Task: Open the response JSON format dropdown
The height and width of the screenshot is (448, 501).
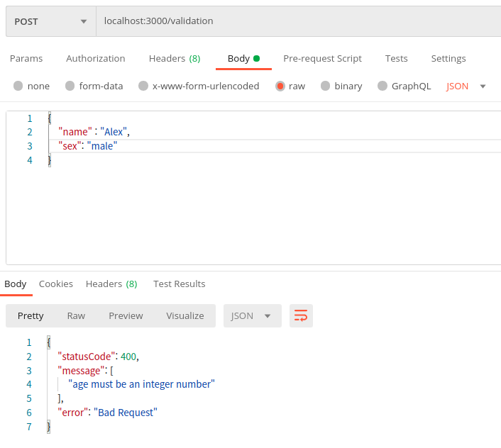Action: (253, 315)
